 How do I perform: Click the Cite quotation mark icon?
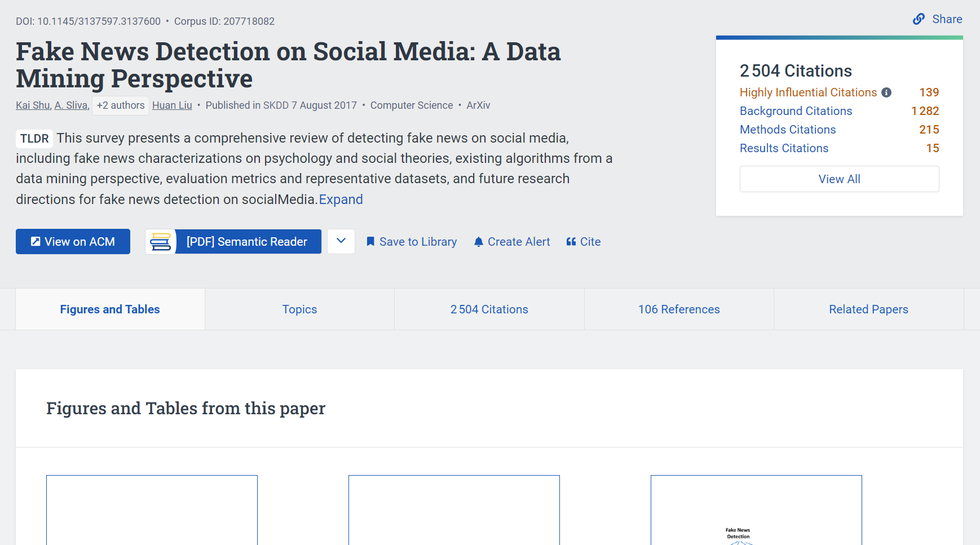(x=571, y=242)
